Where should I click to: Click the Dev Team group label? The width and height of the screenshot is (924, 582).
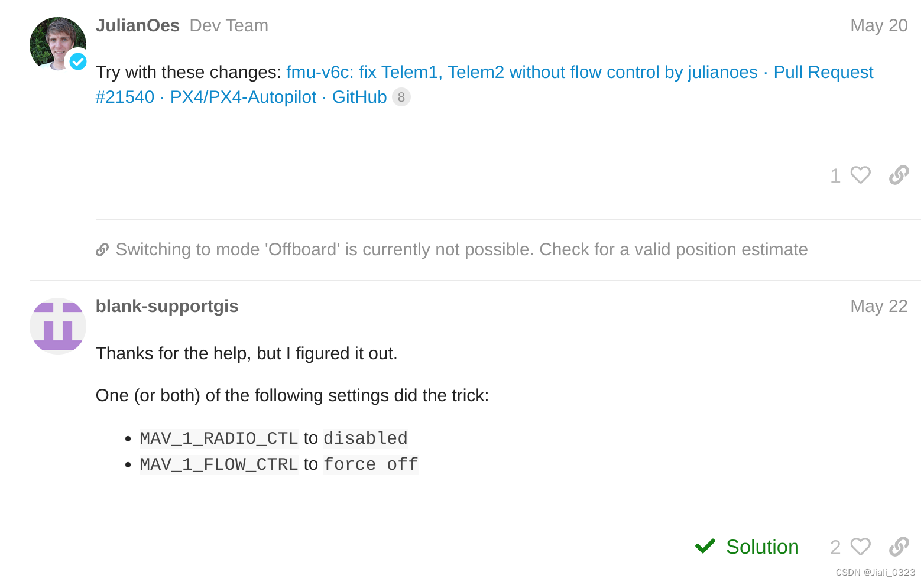click(x=229, y=25)
